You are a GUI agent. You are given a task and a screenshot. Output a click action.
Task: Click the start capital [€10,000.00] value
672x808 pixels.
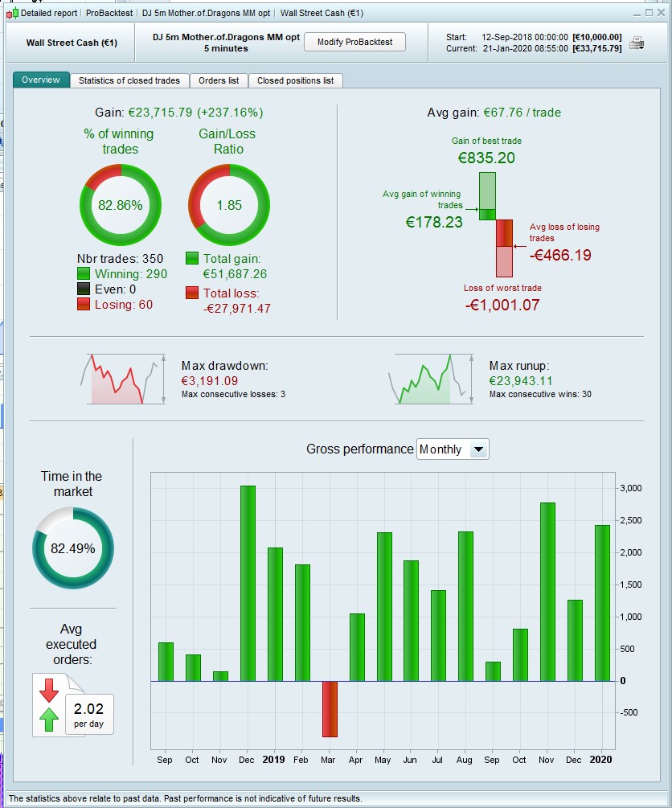pos(597,37)
